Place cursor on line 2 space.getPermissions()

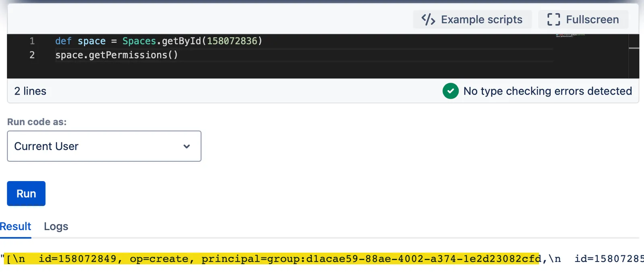116,55
